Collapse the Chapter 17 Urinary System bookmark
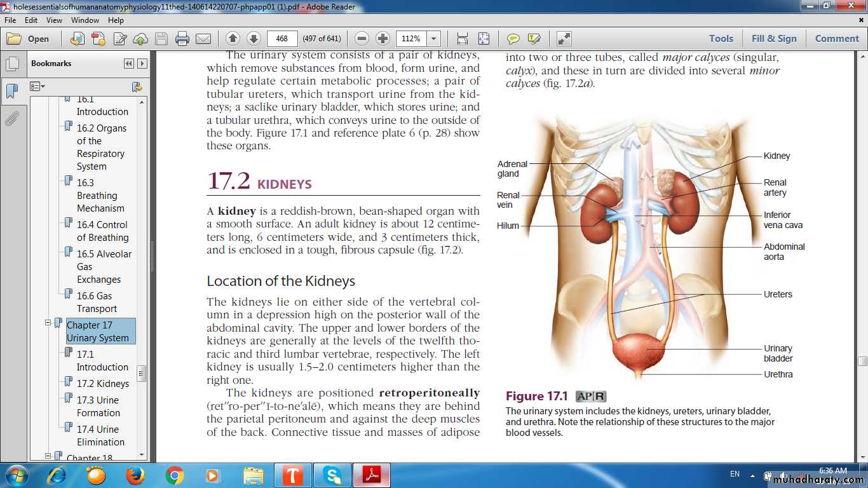The width and height of the screenshot is (868, 488). click(x=48, y=323)
